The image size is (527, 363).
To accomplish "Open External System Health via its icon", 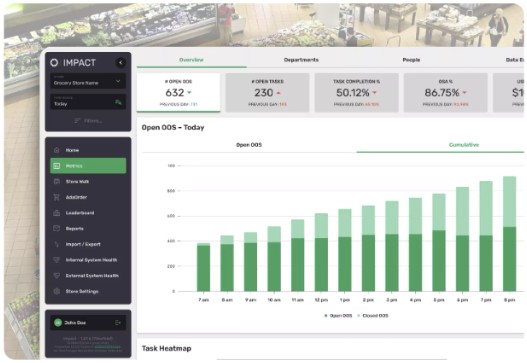I will 56,276.
